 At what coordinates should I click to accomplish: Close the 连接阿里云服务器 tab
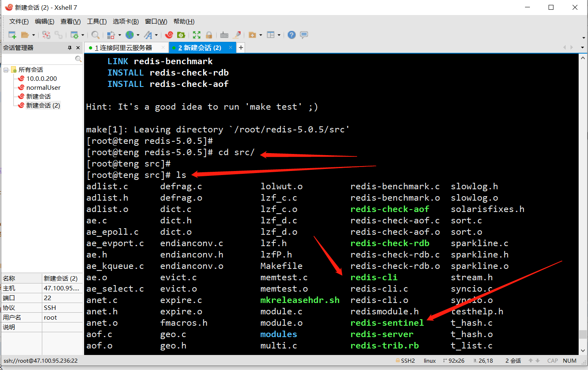[163, 48]
